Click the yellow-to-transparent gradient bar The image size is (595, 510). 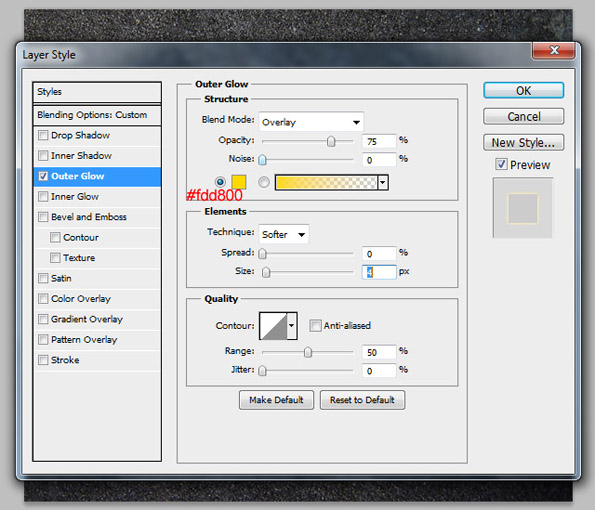326,183
